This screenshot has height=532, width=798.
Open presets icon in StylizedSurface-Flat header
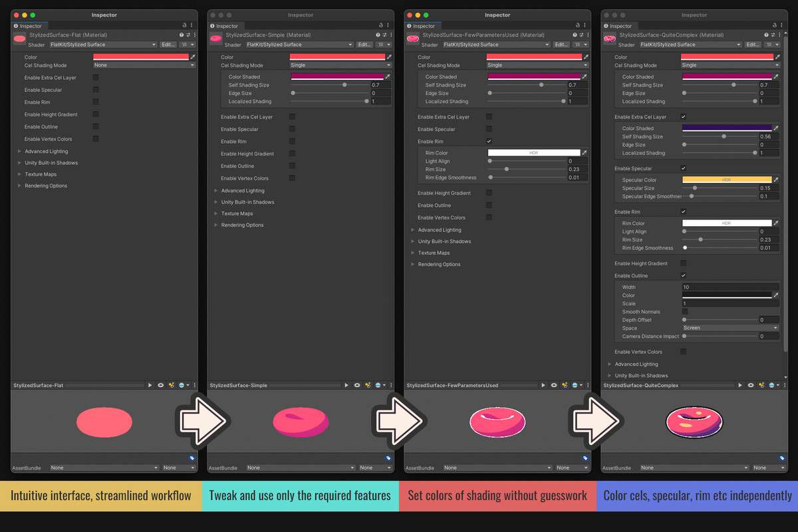click(187, 35)
